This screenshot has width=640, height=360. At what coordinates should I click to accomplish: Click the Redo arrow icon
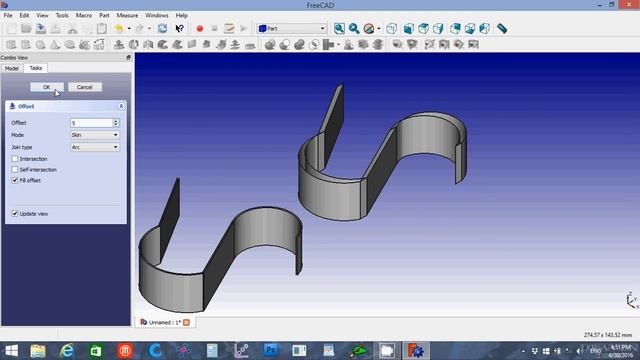[x=140, y=29]
